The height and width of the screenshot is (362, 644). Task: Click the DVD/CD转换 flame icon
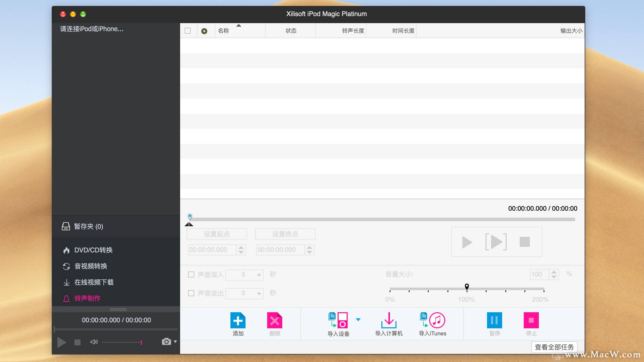(x=66, y=250)
